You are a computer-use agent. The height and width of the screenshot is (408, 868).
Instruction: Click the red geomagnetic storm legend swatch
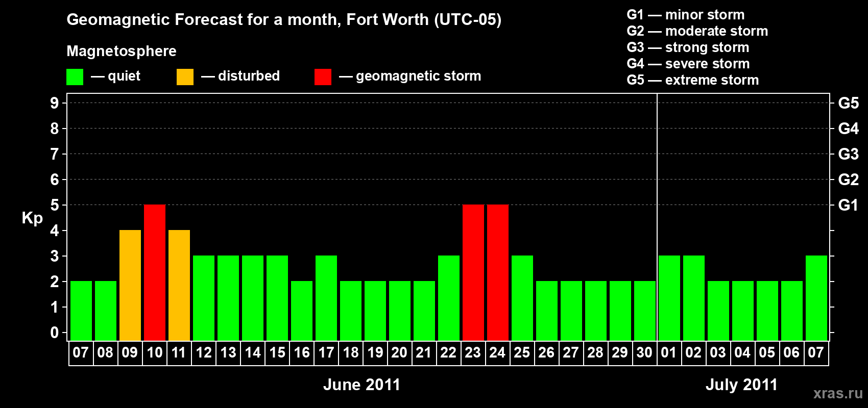[x=323, y=77]
